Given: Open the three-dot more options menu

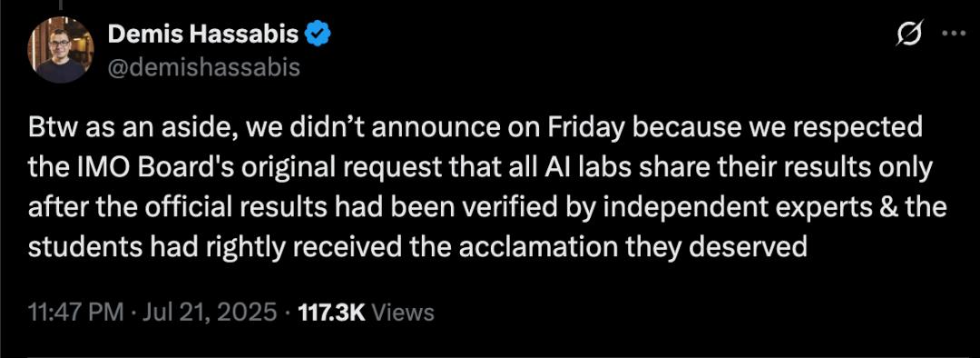Looking at the screenshot, I should coord(954,35).
